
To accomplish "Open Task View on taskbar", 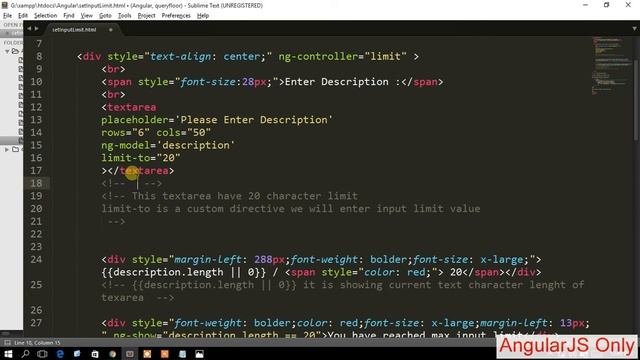I will (42, 354).
